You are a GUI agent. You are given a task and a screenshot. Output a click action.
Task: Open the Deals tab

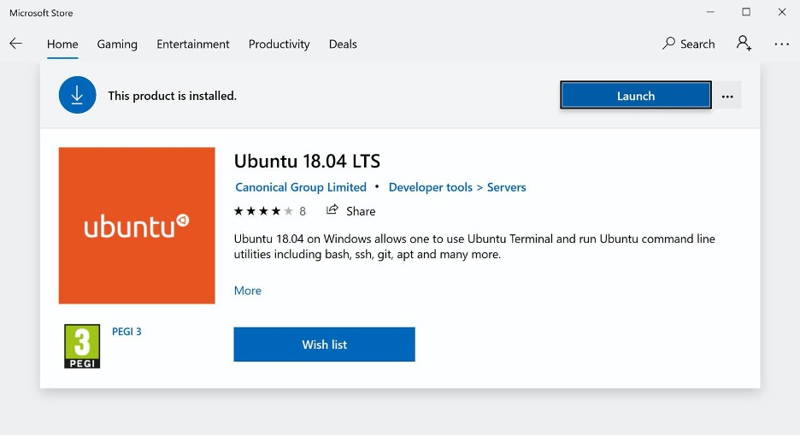343,44
